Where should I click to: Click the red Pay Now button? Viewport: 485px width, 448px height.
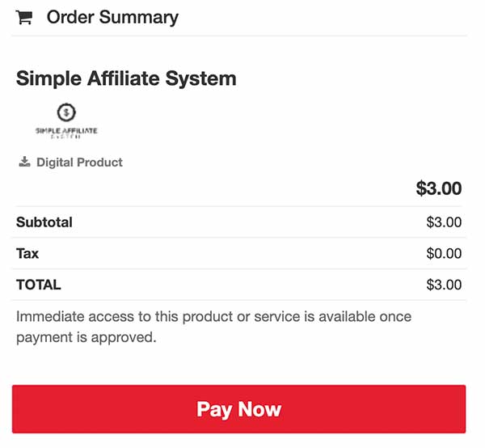[x=238, y=409]
